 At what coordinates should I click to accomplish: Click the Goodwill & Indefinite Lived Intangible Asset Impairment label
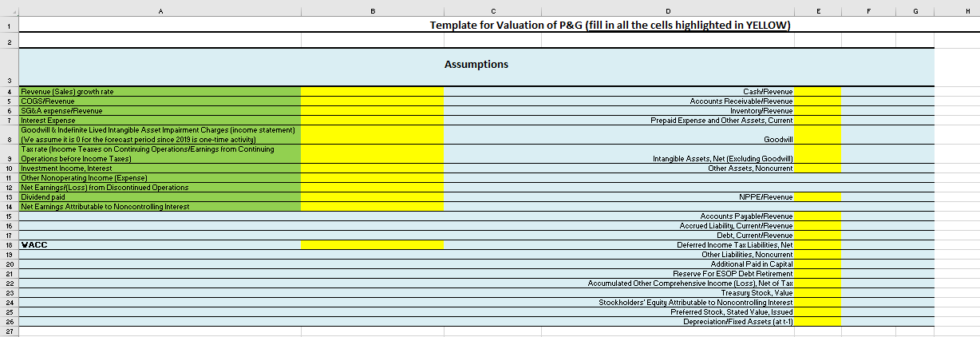pyautogui.click(x=160, y=135)
